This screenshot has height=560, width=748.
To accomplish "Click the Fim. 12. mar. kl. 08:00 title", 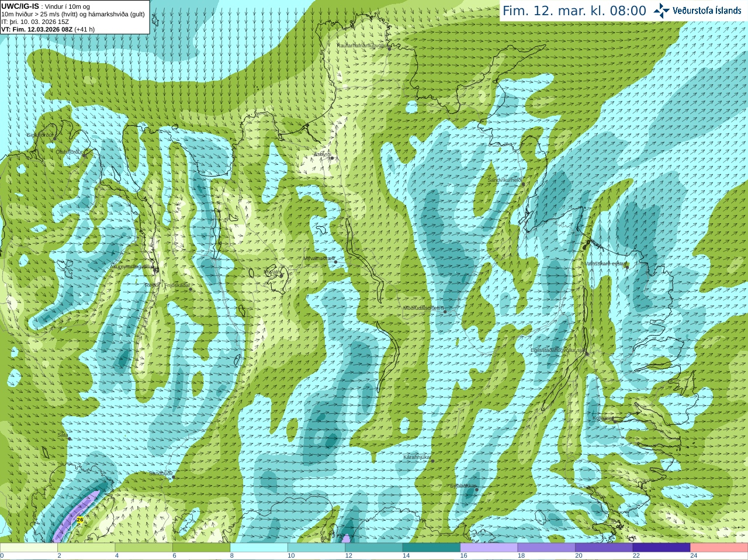I will tap(574, 11).
